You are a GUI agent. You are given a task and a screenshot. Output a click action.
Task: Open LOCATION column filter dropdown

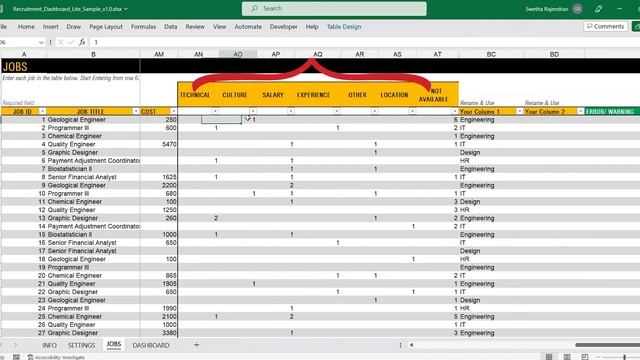[412, 111]
